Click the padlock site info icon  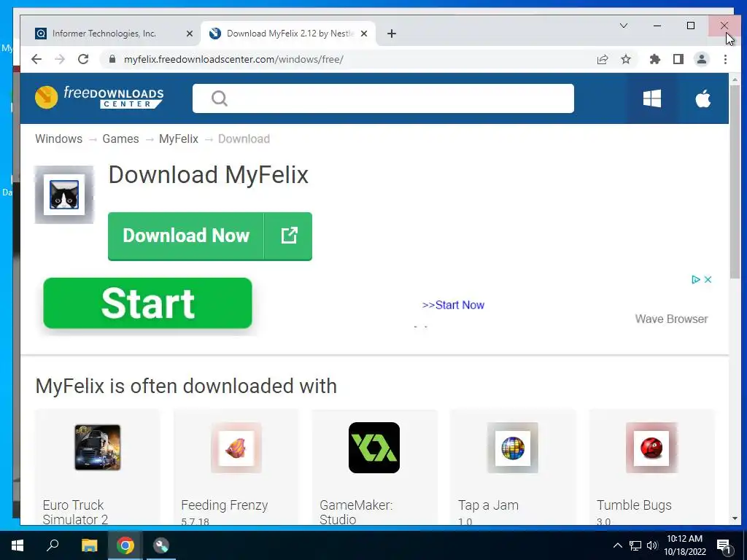(112, 59)
